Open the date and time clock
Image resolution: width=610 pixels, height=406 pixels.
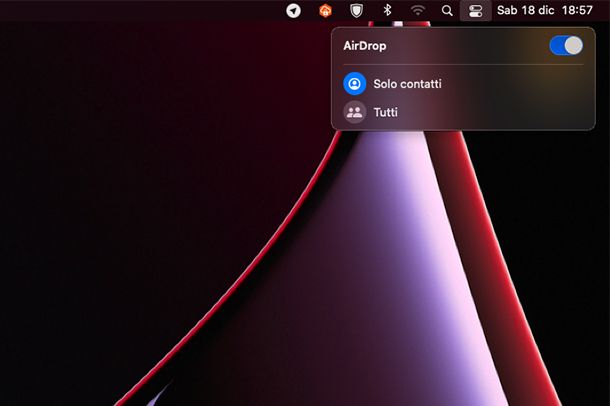pos(545,10)
